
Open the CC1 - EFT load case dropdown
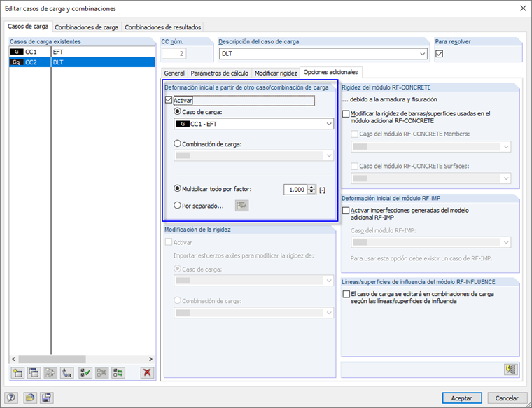click(x=329, y=124)
